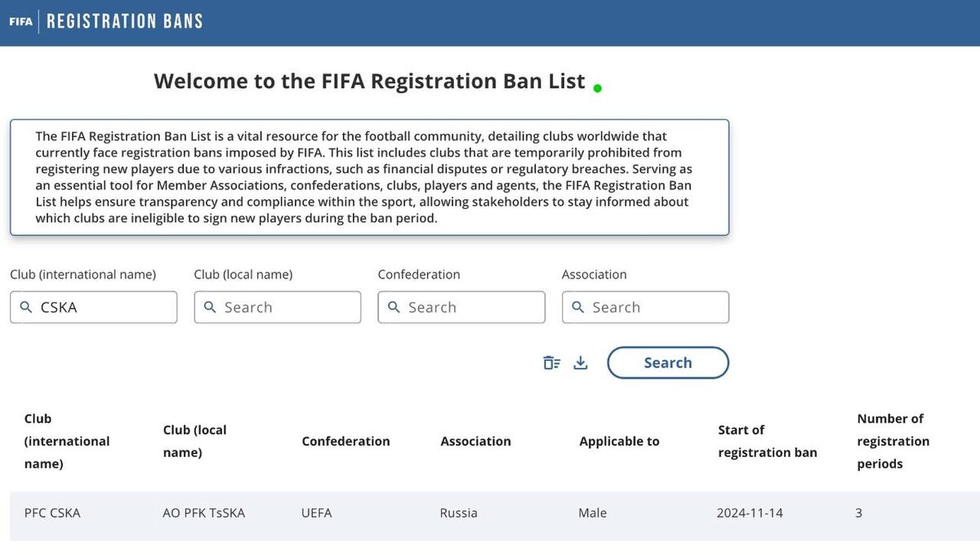Open the Confederation search field
The width and height of the screenshot is (980, 555).
coord(461,308)
